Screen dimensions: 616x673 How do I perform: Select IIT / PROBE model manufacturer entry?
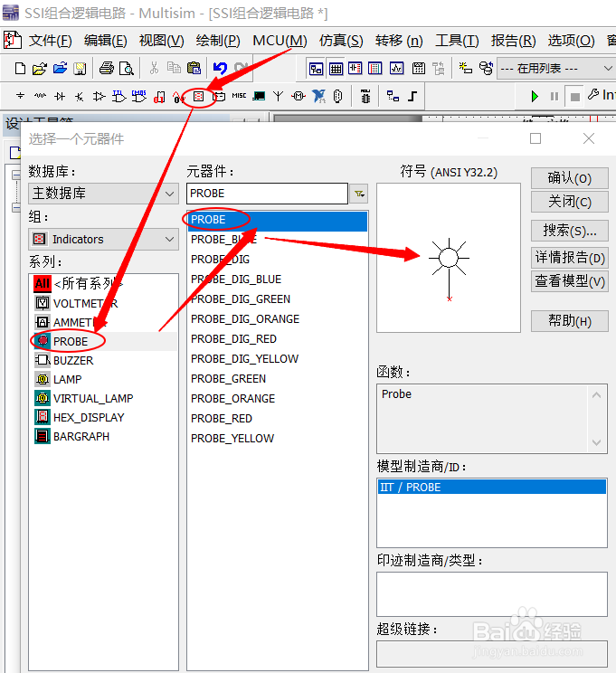[491, 488]
